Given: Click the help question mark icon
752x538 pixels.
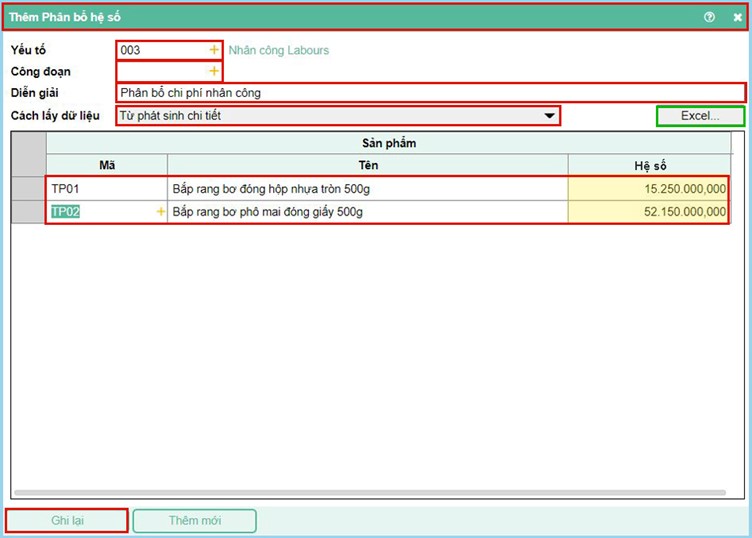Looking at the screenshot, I should pos(710,17).
